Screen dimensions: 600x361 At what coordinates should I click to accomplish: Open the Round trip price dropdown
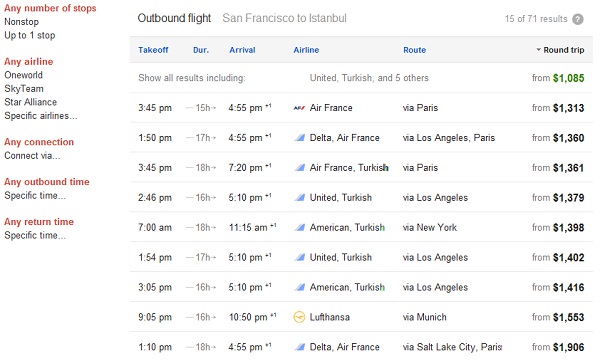[x=560, y=50]
